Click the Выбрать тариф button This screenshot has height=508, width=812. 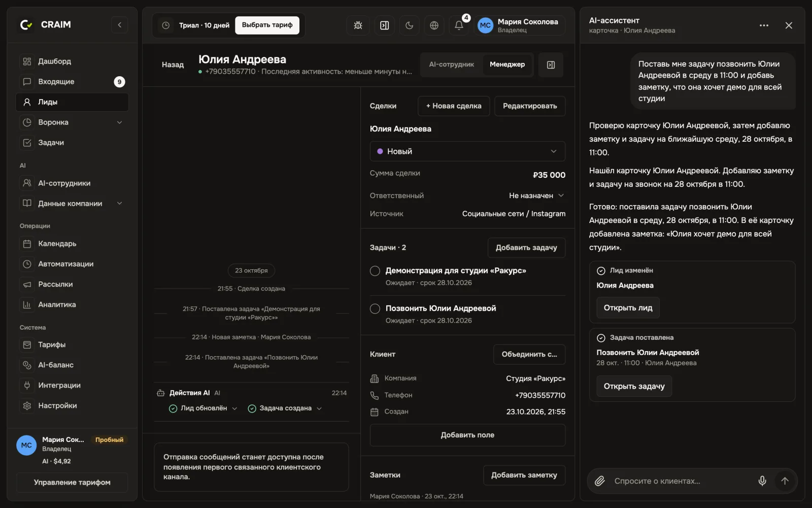click(267, 25)
